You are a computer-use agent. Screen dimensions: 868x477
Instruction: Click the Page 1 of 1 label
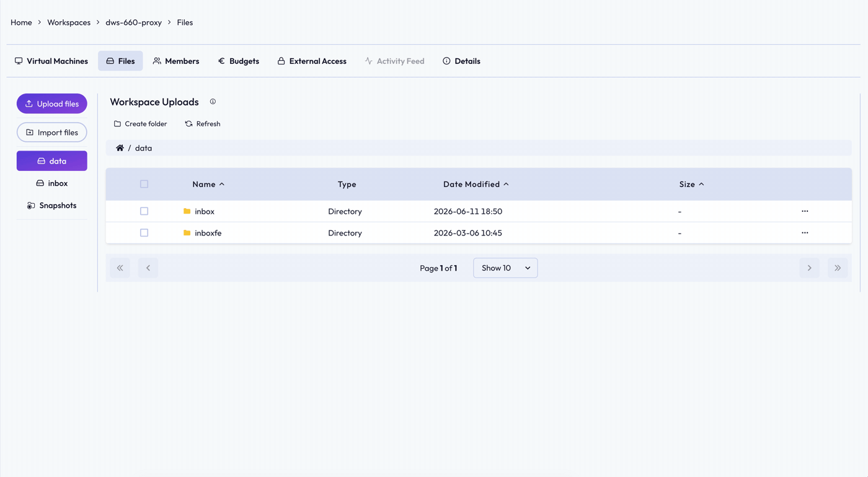438,268
